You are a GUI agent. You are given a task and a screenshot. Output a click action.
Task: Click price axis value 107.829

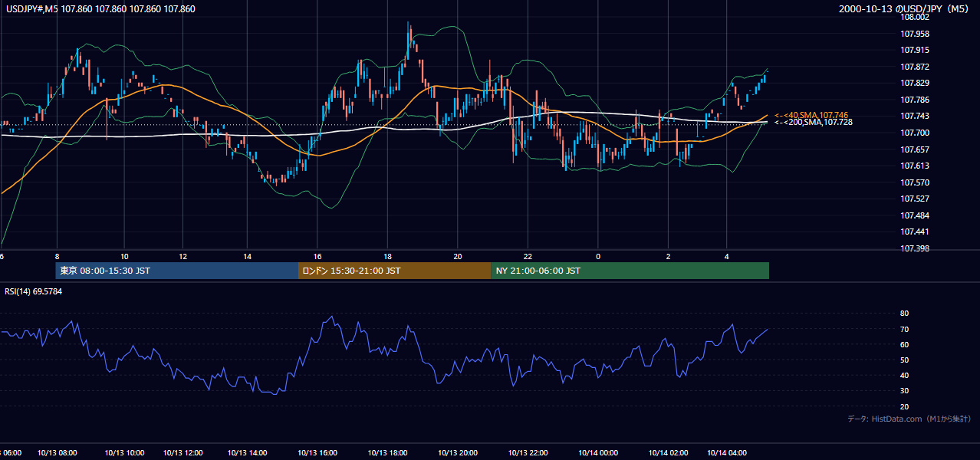pos(914,83)
